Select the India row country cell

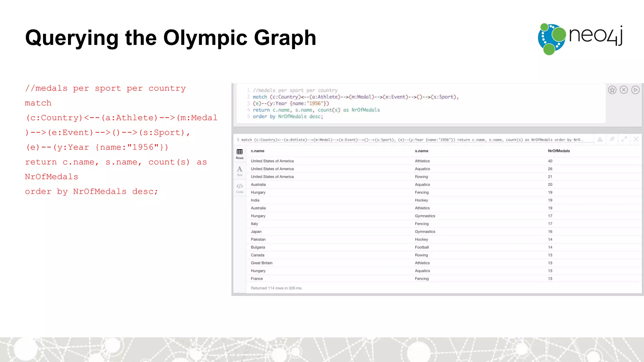pos(255,200)
